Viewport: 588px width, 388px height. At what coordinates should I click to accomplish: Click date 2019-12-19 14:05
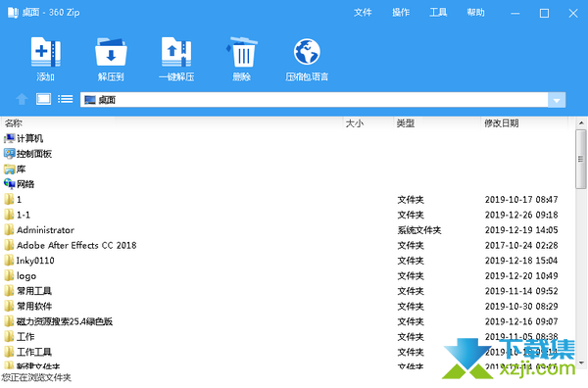tap(521, 230)
